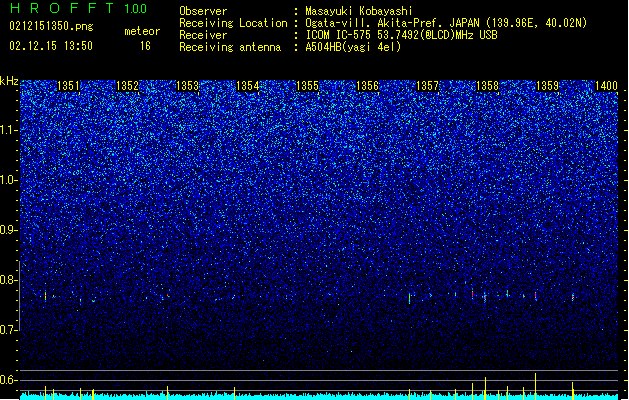Click the kHz axis unit label
Image resolution: width=629 pixels, height=400 pixels.
pyautogui.click(x=9, y=81)
